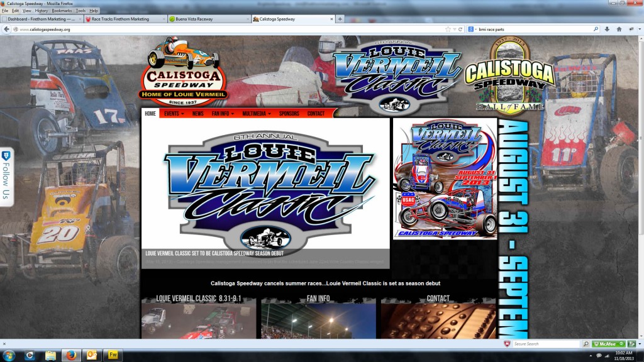Switch to the Buena Vista Raceway tab

pyautogui.click(x=209, y=19)
